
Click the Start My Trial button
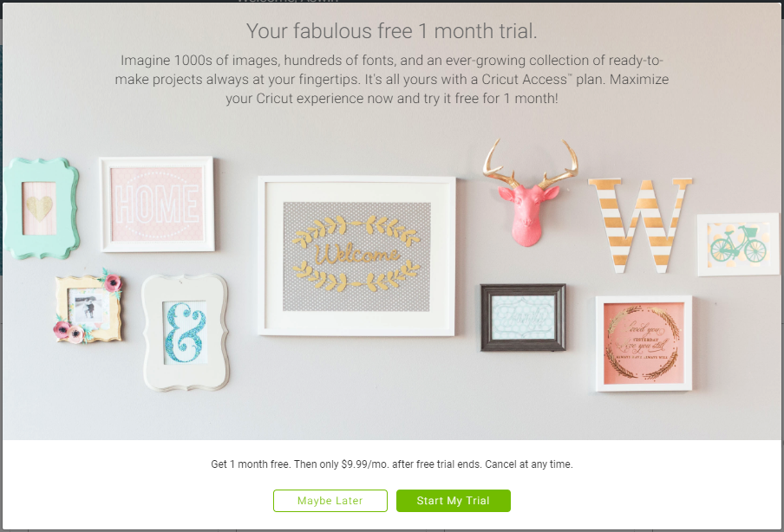[x=453, y=501]
